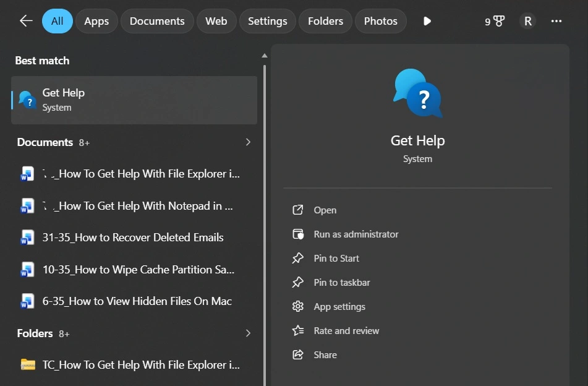Screen dimensions: 588x386
Task: Open Get Help best match result
Action: click(134, 100)
